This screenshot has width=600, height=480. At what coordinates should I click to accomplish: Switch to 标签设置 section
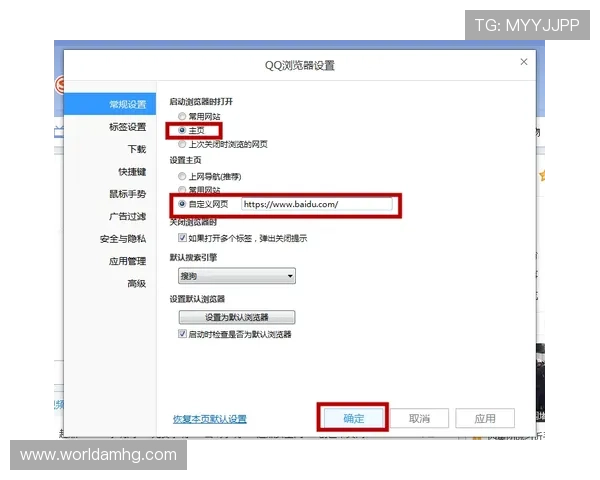(x=127, y=127)
